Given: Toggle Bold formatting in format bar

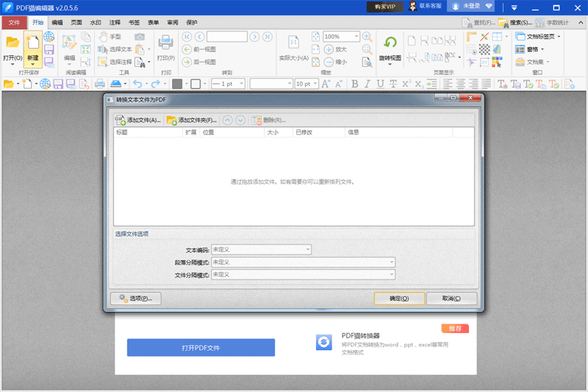Looking at the screenshot, I should 355,84.
